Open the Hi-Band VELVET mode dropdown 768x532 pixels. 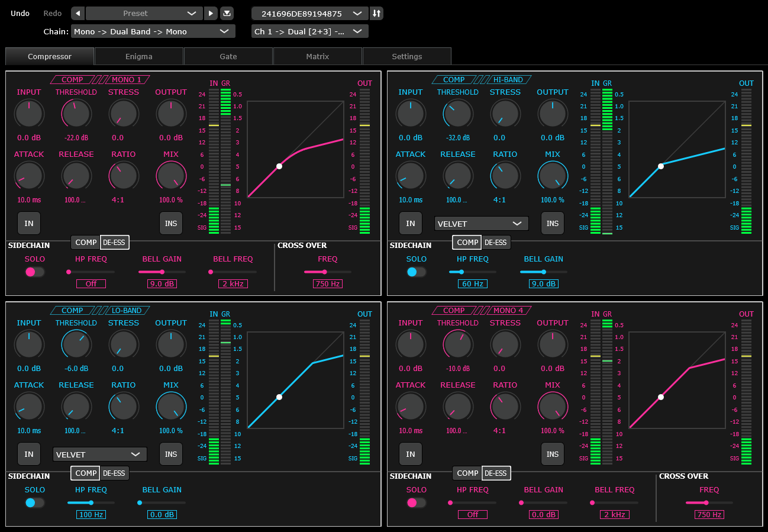tap(481, 224)
